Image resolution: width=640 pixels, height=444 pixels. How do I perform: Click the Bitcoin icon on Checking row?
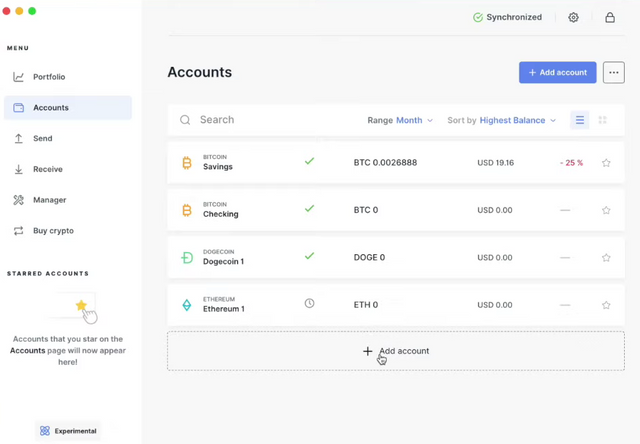[187, 210]
